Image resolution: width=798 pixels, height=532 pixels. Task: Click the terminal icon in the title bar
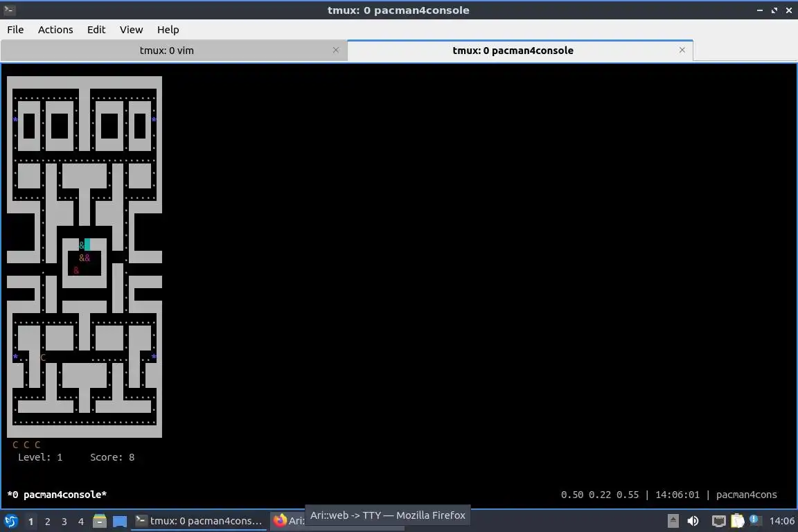tap(9, 10)
